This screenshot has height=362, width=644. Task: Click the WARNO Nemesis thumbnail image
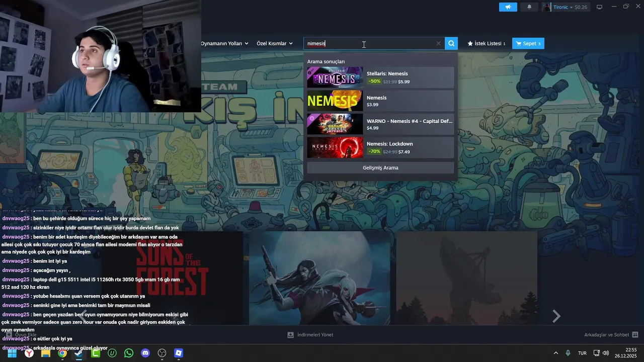click(335, 124)
